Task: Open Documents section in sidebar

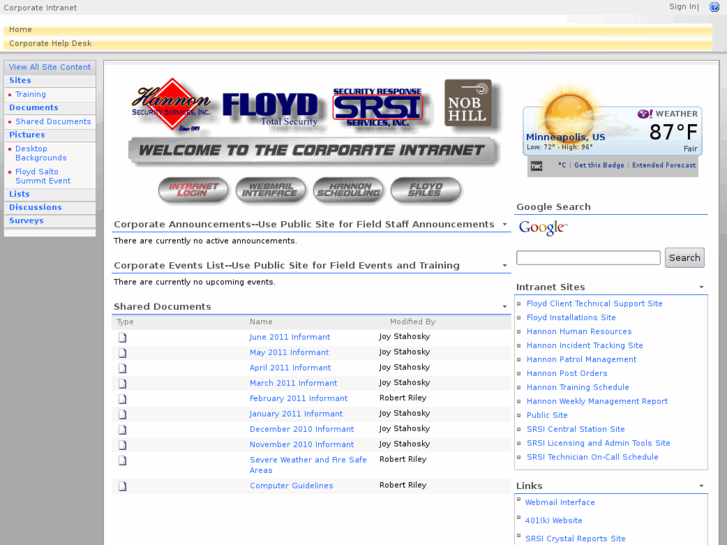Action: (33, 108)
